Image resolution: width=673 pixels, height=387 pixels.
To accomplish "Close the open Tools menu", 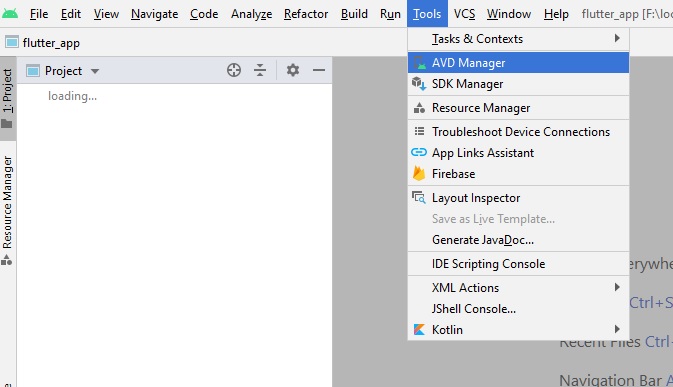I will coord(427,14).
